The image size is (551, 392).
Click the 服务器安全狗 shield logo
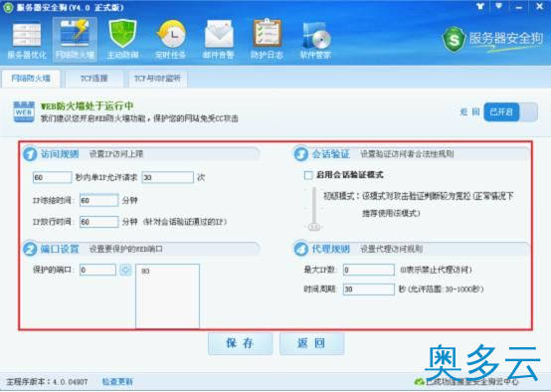tap(454, 40)
